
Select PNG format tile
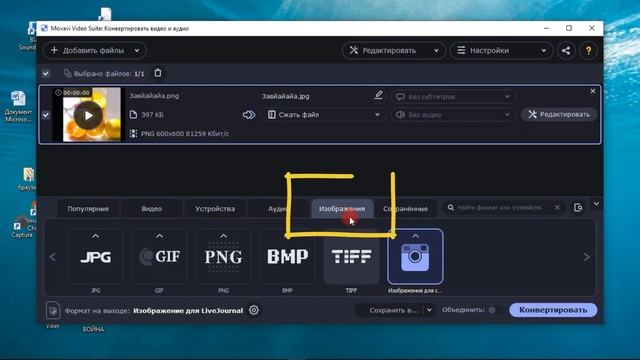(x=223, y=257)
